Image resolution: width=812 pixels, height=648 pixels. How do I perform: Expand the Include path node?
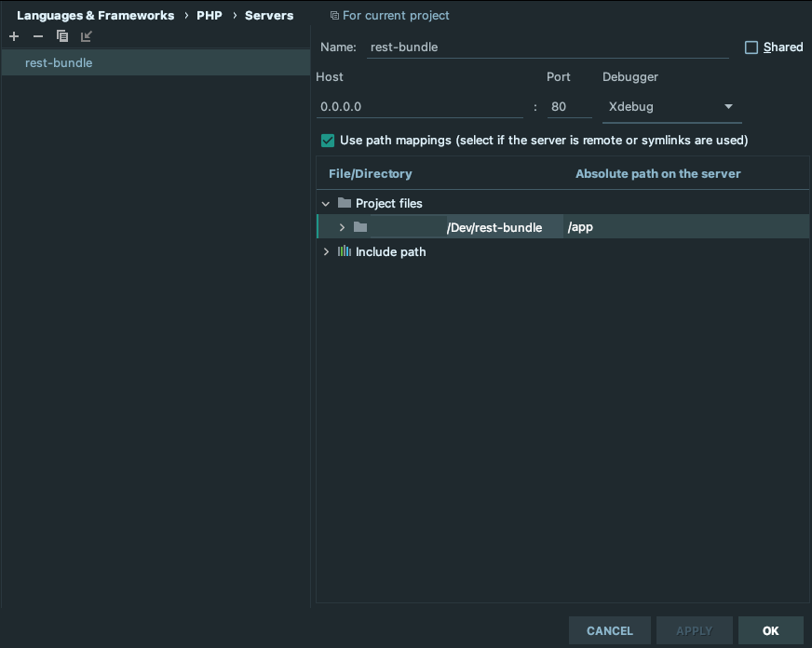pyautogui.click(x=326, y=251)
